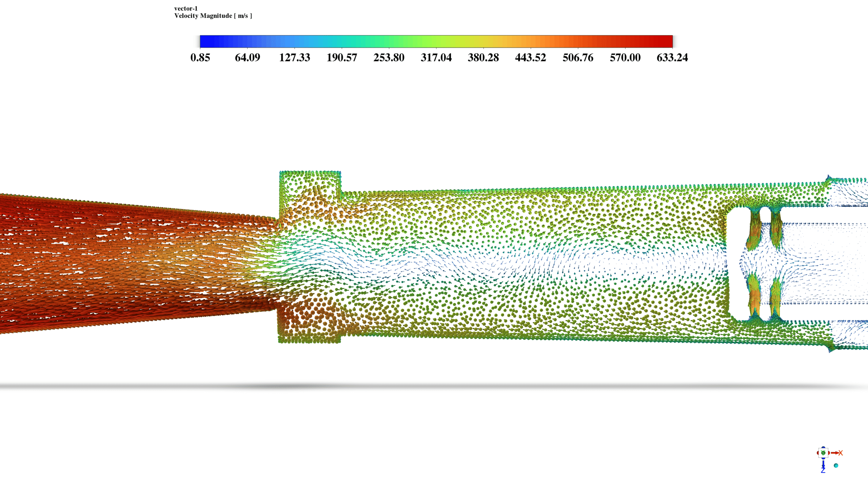
Task: Click the green Y axis center of triad
Action: (x=823, y=453)
